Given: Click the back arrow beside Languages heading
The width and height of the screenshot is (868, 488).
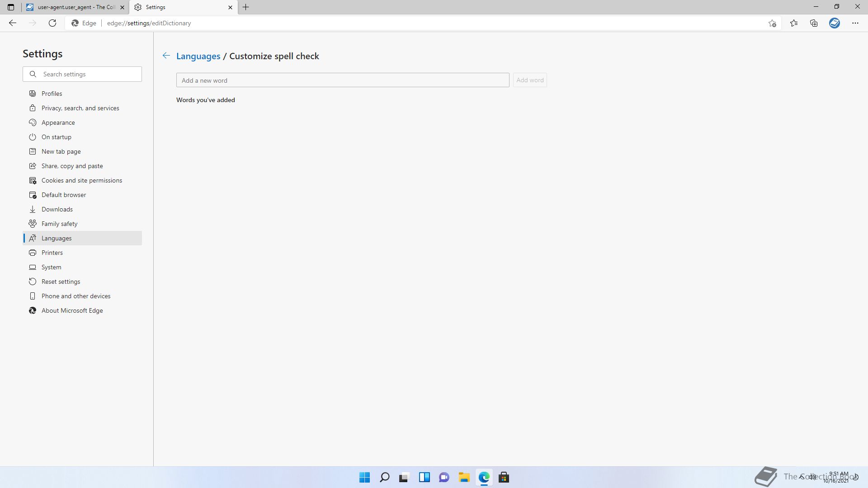Looking at the screenshot, I should click(166, 56).
